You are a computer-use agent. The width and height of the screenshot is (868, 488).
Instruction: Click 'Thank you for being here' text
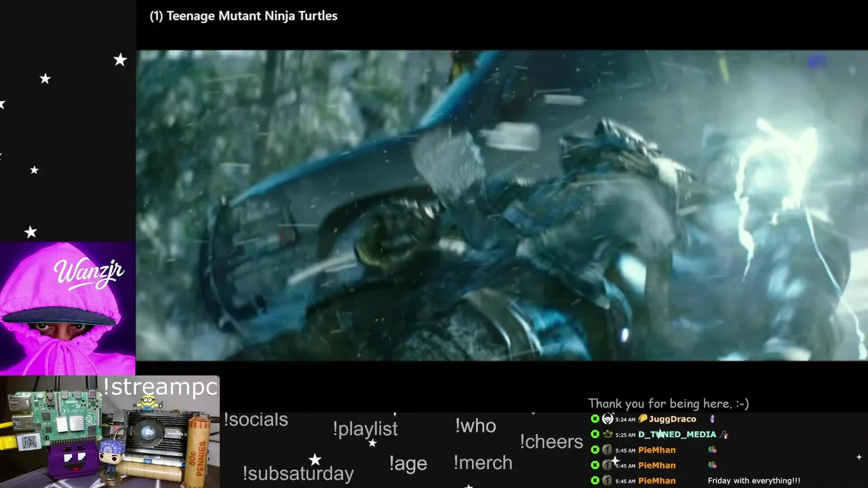668,403
